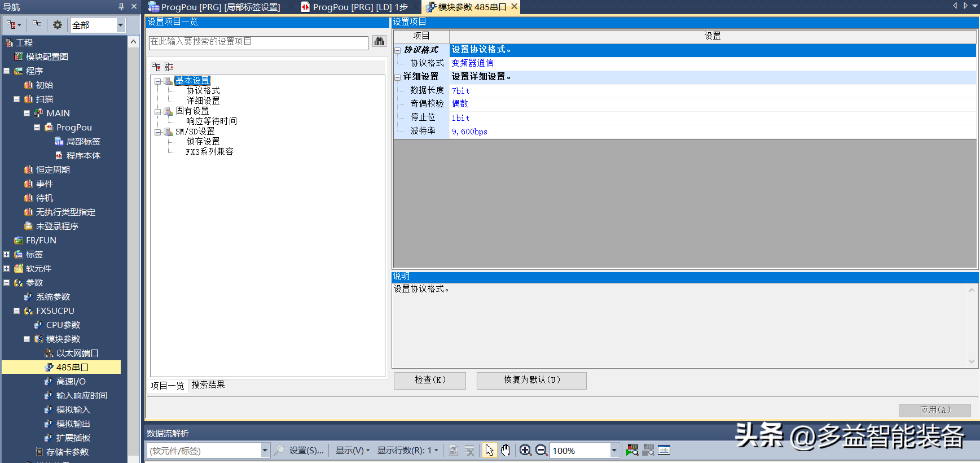Collapse the 基本设置 tree node

click(x=158, y=81)
